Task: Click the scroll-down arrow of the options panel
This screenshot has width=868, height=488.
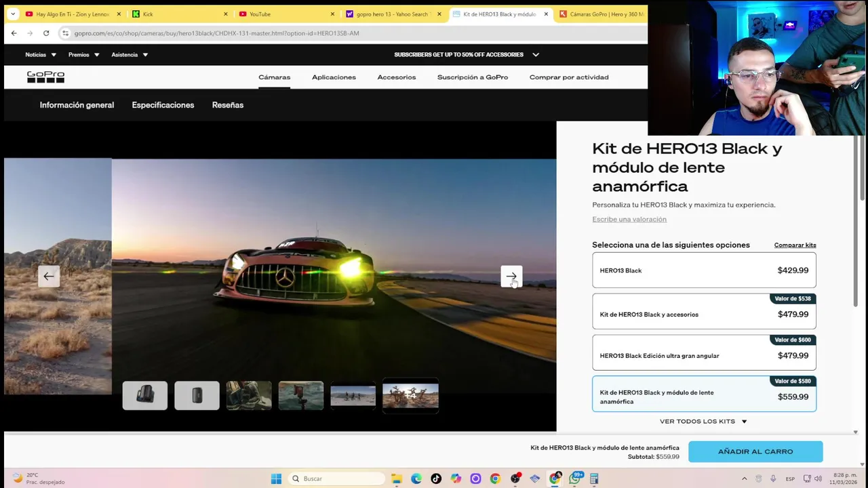Action: click(x=855, y=432)
